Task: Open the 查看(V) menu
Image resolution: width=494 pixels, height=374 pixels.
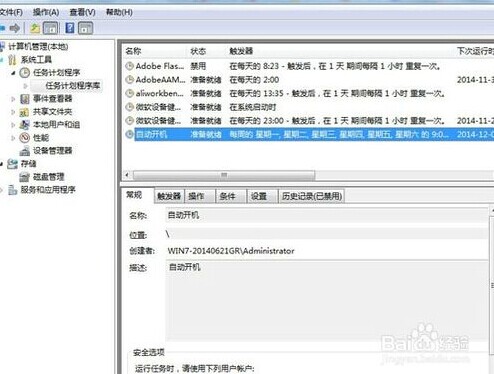Action: pos(82,12)
